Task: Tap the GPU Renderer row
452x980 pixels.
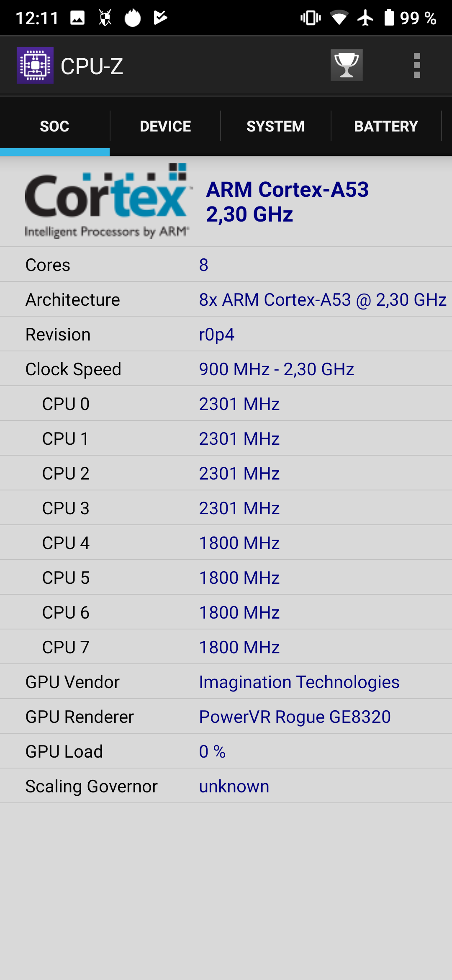Action: tap(226, 717)
